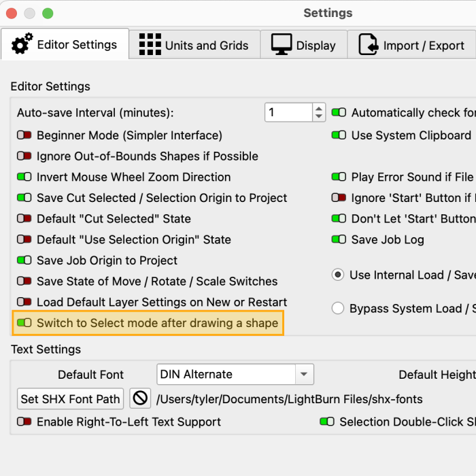
Task: Switch to the Units and Grids tab
Action: (194, 46)
